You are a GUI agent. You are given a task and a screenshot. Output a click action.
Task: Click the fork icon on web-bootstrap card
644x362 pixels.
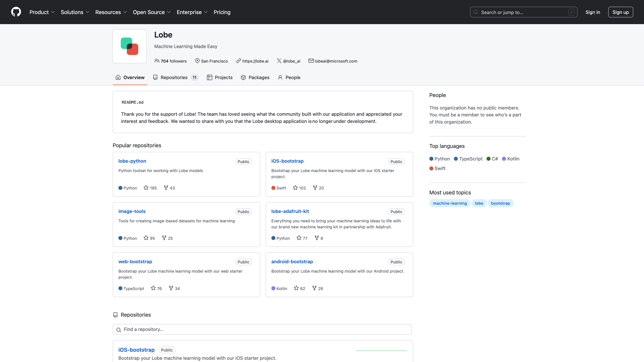point(171,288)
